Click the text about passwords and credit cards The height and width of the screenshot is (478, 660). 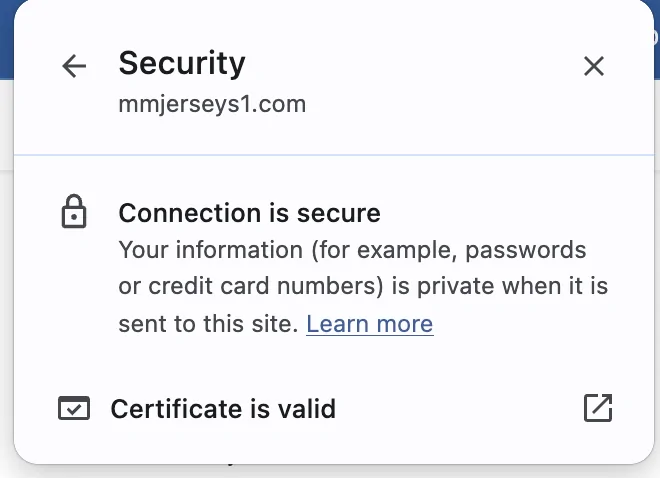click(363, 287)
